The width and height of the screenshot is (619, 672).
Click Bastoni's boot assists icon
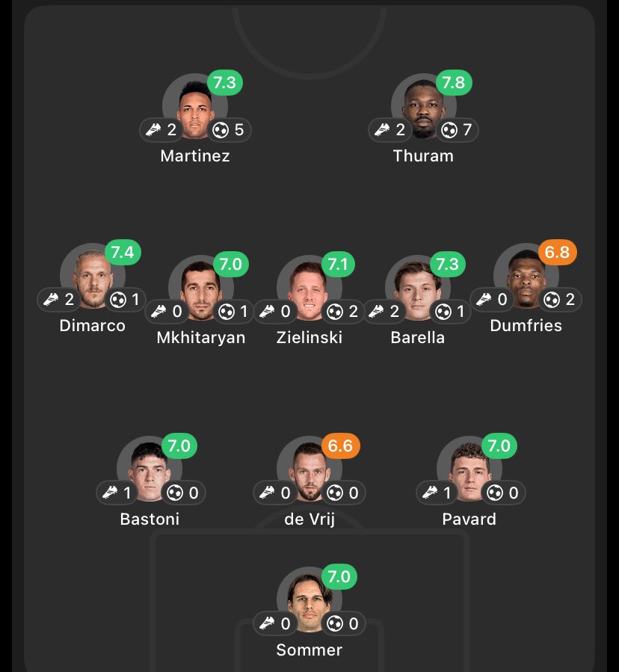(110, 493)
